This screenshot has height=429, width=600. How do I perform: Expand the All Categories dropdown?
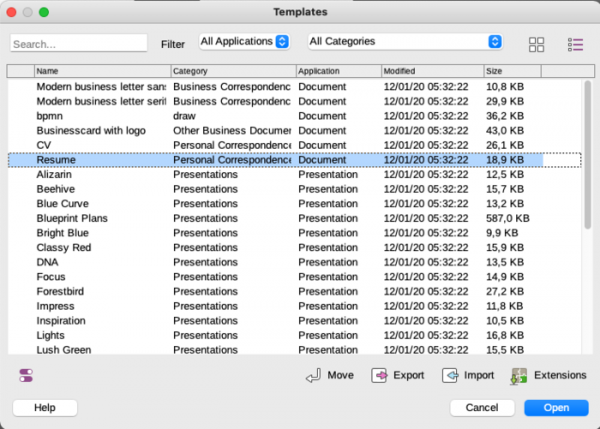click(x=404, y=42)
